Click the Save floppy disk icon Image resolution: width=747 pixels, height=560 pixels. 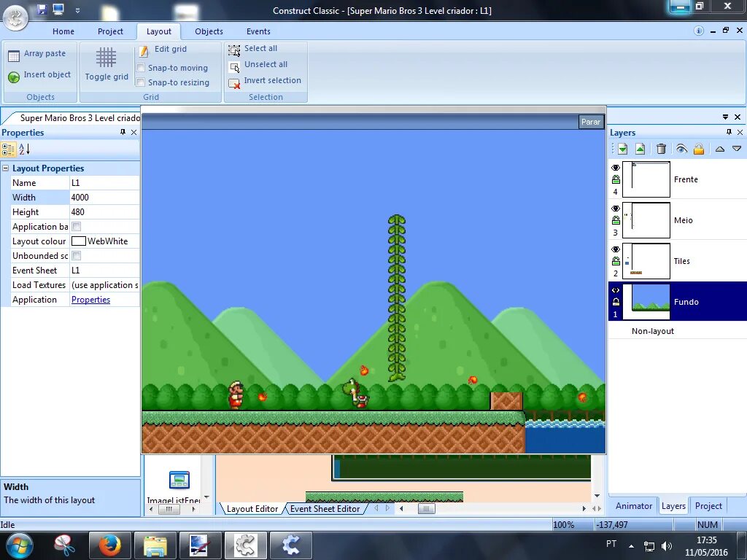(x=42, y=9)
